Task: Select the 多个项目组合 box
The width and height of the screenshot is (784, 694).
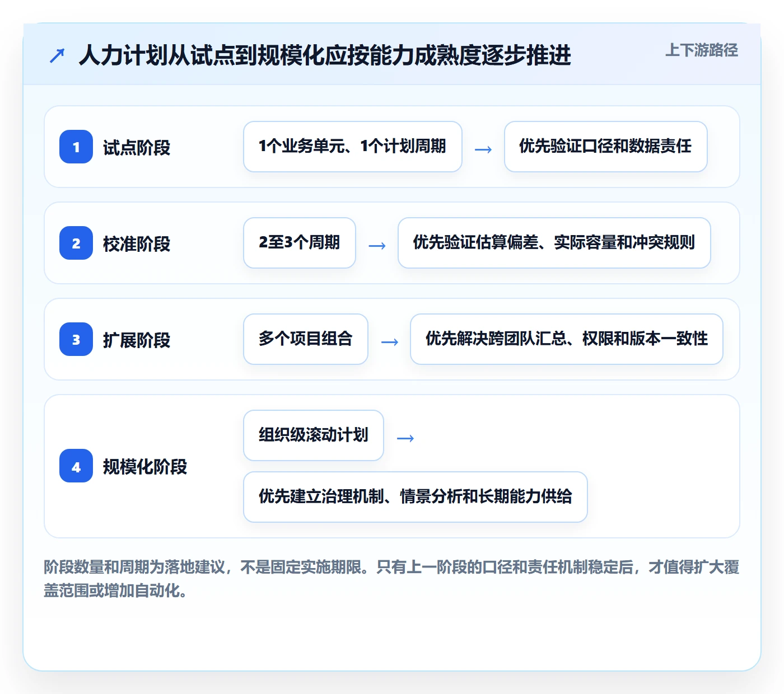Action: pyautogui.click(x=306, y=339)
